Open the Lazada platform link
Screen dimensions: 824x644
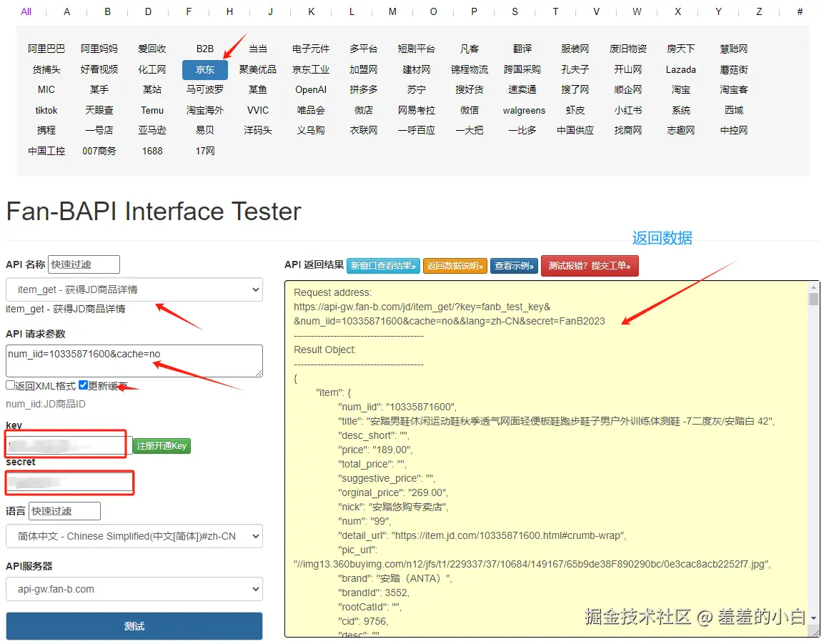click(680, 69)
